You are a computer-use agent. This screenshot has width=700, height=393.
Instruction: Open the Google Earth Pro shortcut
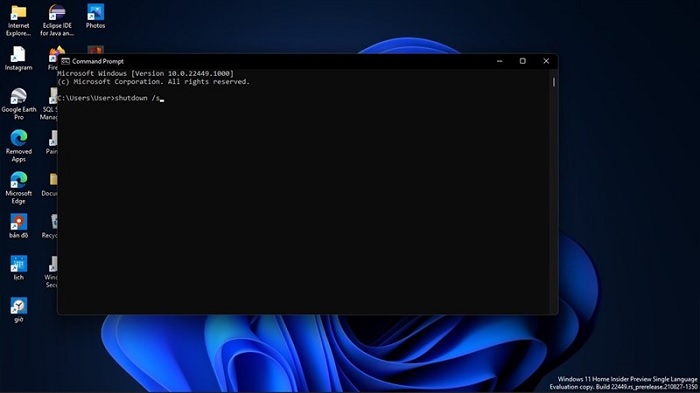[18, 104]
